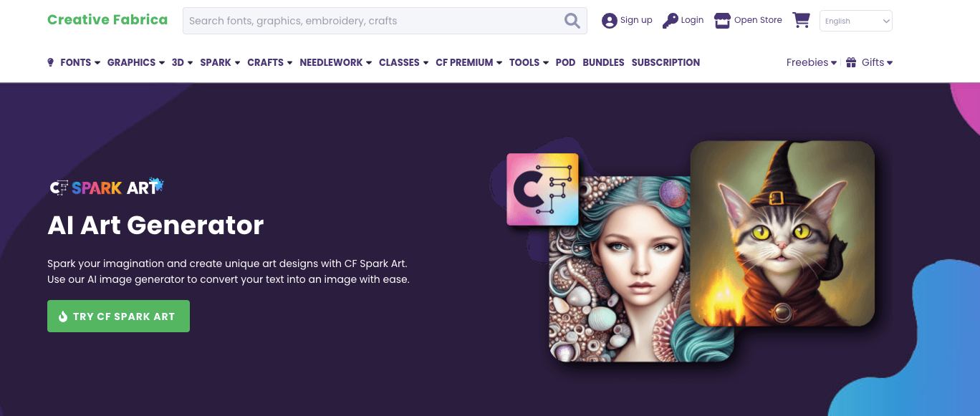Click the AI Art Generator heading
Viewport: 980px width, 416px height.
pyautogui.click(x=155, y=226)
